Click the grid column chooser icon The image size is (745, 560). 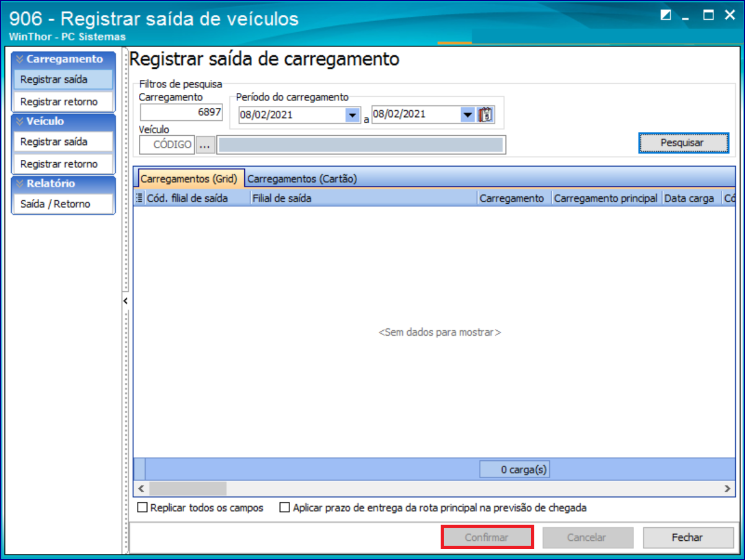(139, 198)
